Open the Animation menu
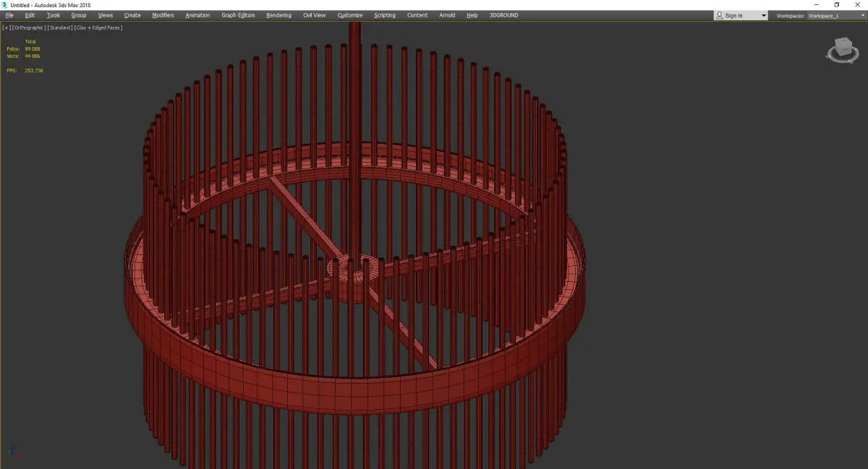Viewport: 868px width, 469px height. click(197, 15)
